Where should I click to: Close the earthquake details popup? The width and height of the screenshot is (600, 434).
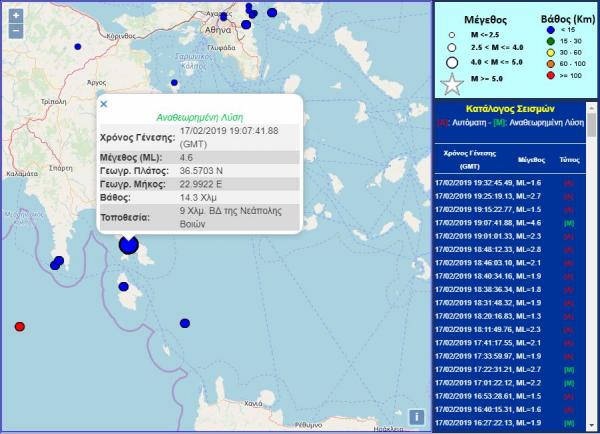coord(104,103)
